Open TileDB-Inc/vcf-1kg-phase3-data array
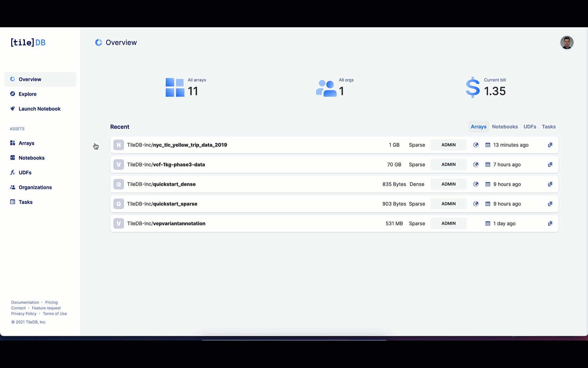 tap(334, 165)
